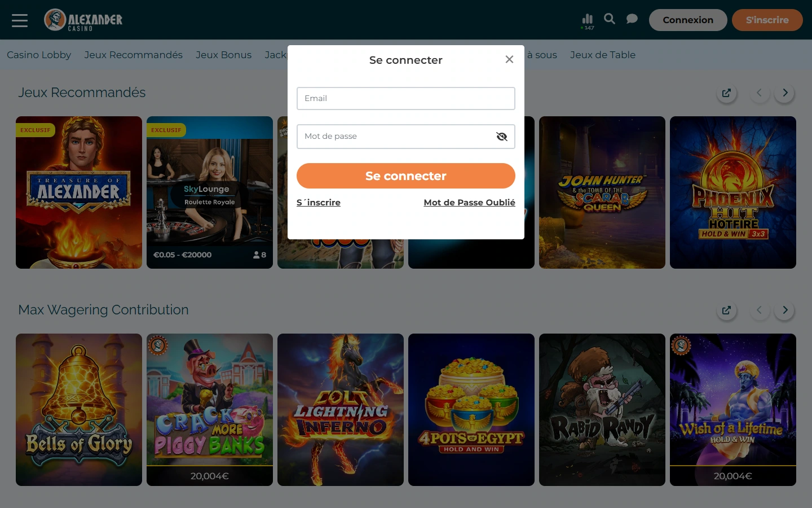Click the Email input field
Viewport: 812px width, 508px height.
(406, 98)
